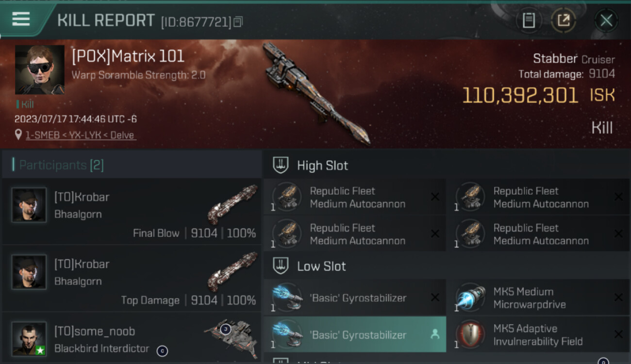
Task: Tap the MK5 Medium Microwarpdrive icon
Action: (x=471, y=298)
